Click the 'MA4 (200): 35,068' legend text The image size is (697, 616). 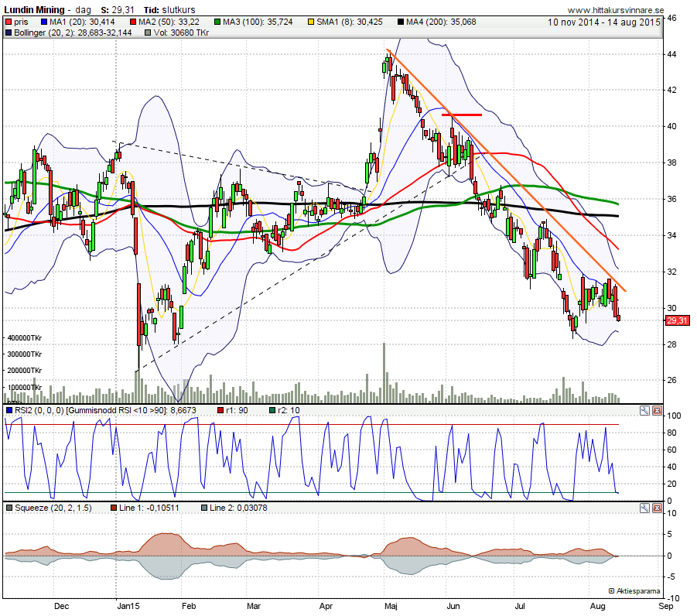pos(441,22)
